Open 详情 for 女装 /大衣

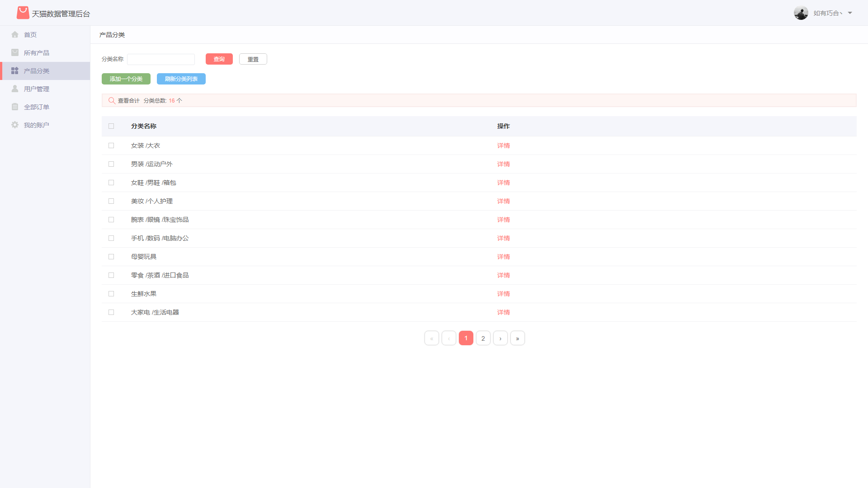point(504,145)
